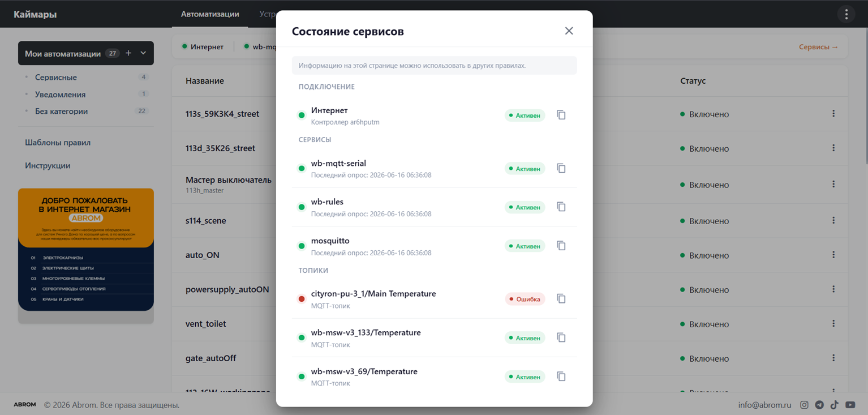
Task: Open row menu for Мастер выключатель
Action: [833, 185]
